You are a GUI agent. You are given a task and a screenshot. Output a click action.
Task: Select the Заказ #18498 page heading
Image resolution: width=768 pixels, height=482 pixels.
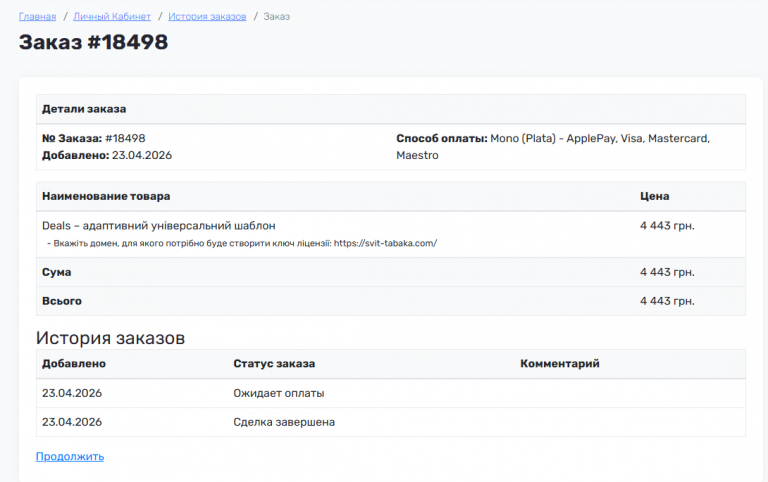pyautogui.click(x=93, y=42)
